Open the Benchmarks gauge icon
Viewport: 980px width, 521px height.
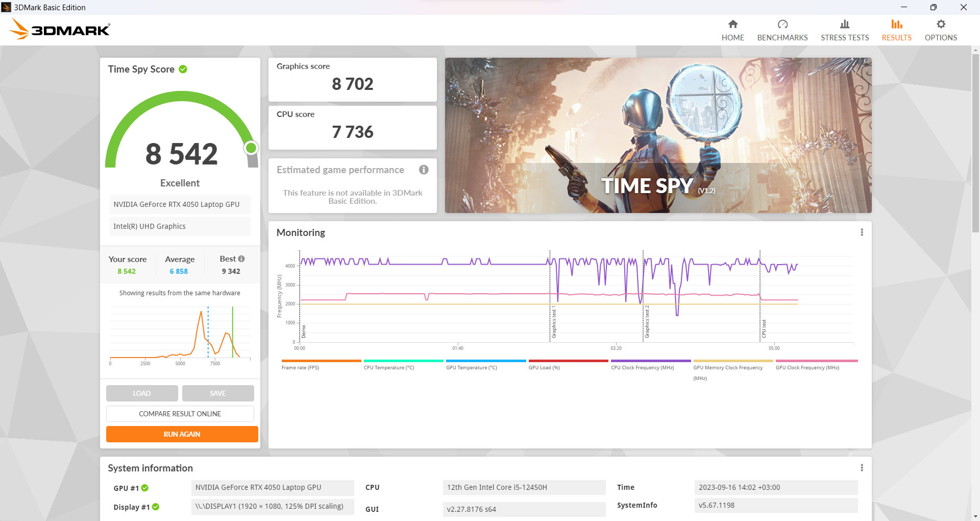tap(782, 24)
